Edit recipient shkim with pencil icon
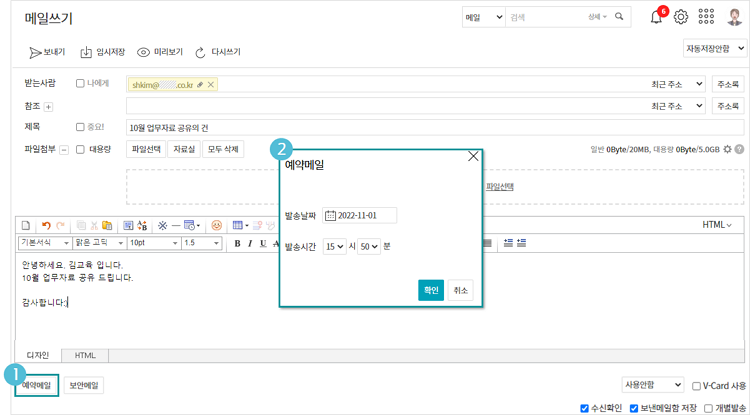Image resolution: width=750 pixels, height=415 pixels. (200, 84)
